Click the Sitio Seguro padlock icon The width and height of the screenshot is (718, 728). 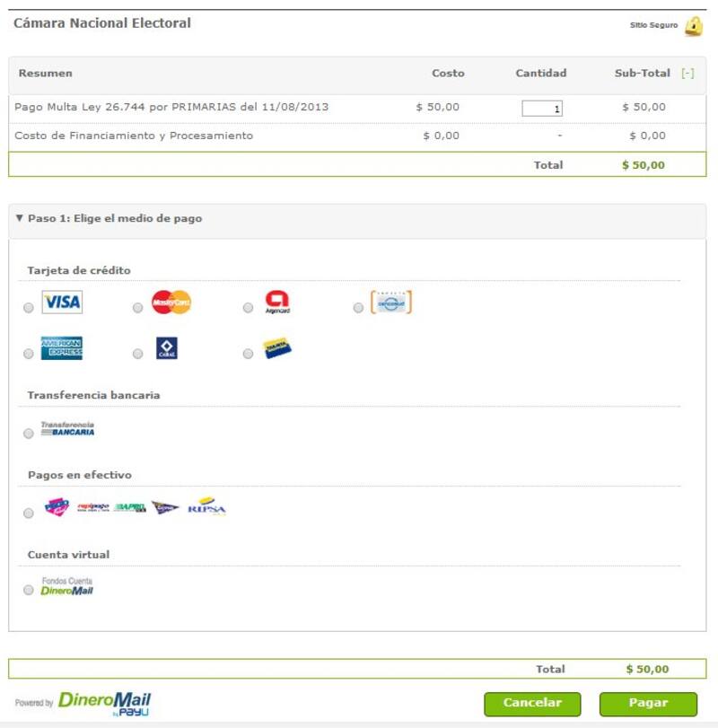[x=694, y=27]
